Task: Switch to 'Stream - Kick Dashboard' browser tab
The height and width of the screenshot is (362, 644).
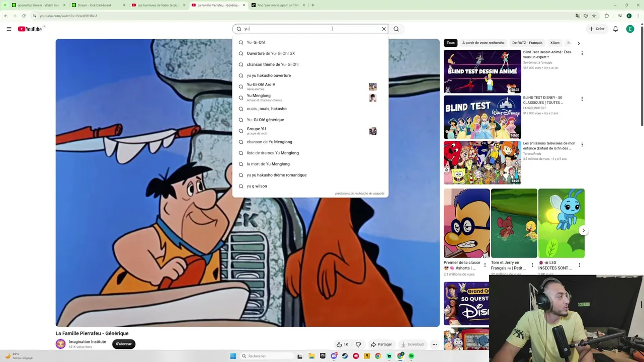Action: point(98,5)
